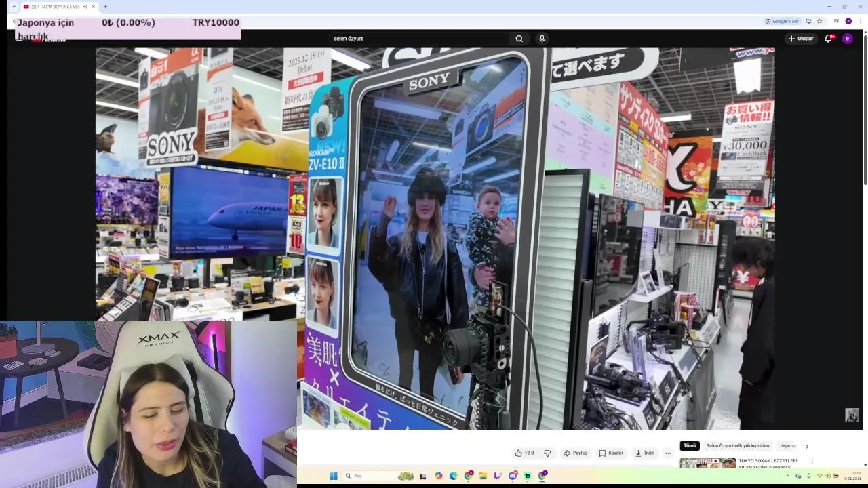The image size is (868, 488).
Task: Select the Selen Özyurt adlı yükleyiciden chip
Action: pos(738,446)
